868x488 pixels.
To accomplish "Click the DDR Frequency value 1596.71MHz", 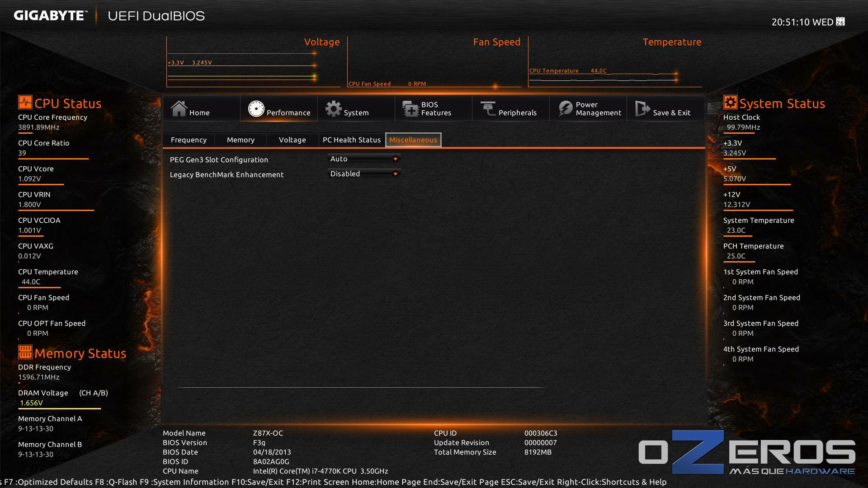I will (x=39, y=377).
